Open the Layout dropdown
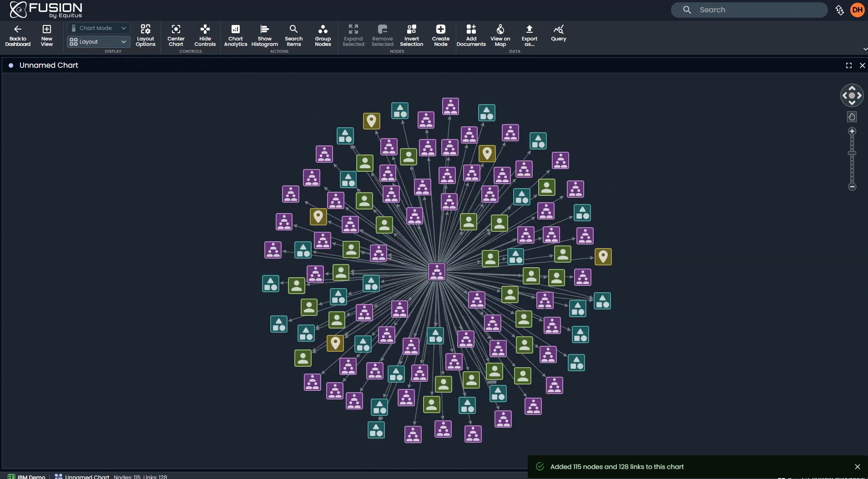 pyautogui.click(x=98, y=41)
